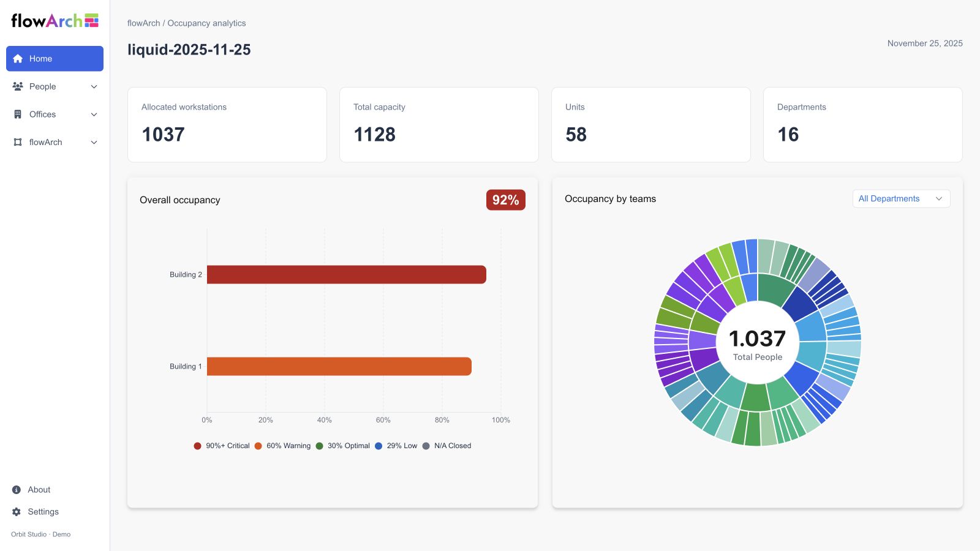Screen dimensions: 980x551
Task: Click the Occupancy by teams heading
Action: 610,199
